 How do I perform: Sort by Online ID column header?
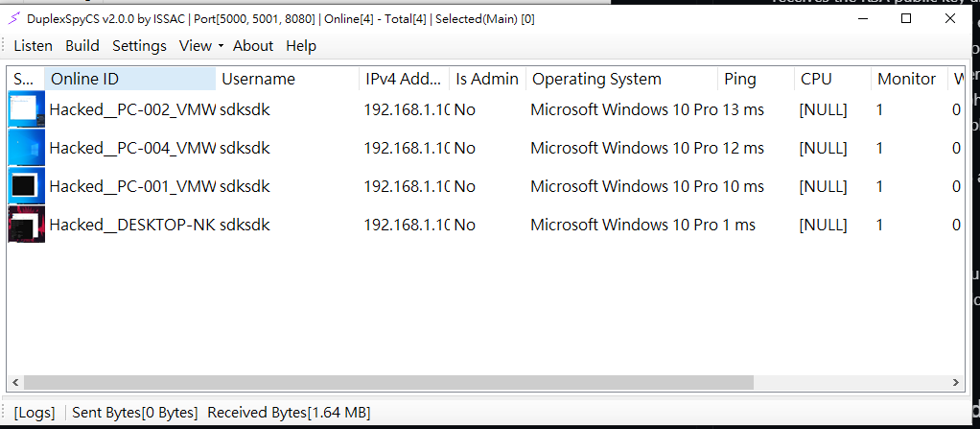[x=129, y=79]
